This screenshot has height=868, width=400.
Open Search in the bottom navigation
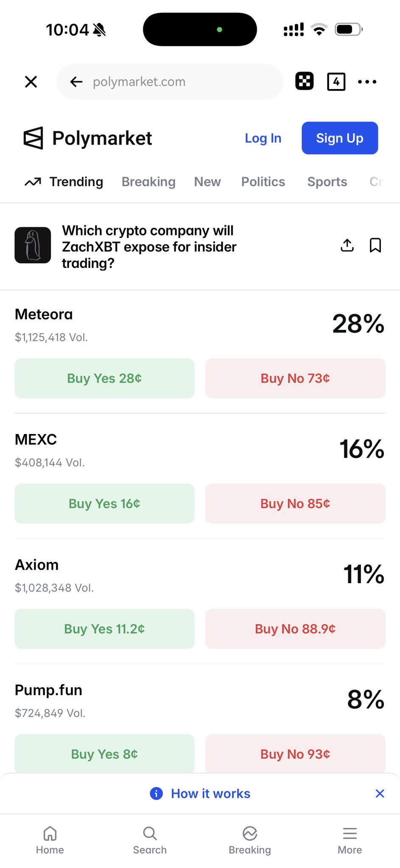pos(150,840)
